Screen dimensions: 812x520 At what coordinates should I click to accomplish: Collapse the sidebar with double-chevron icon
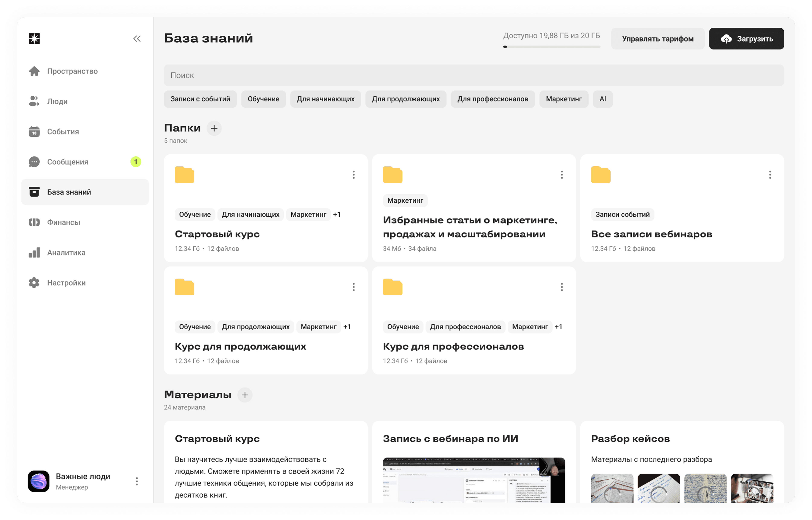137,39
